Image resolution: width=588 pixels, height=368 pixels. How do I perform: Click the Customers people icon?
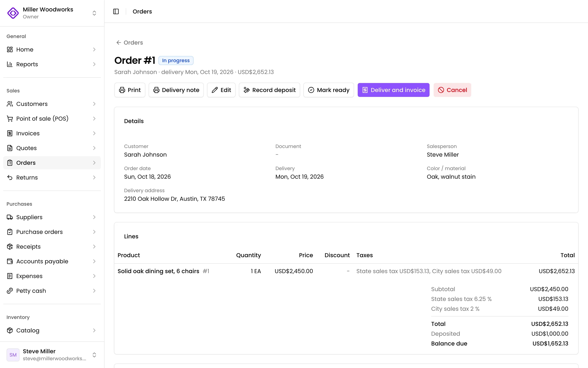[10, 104]
